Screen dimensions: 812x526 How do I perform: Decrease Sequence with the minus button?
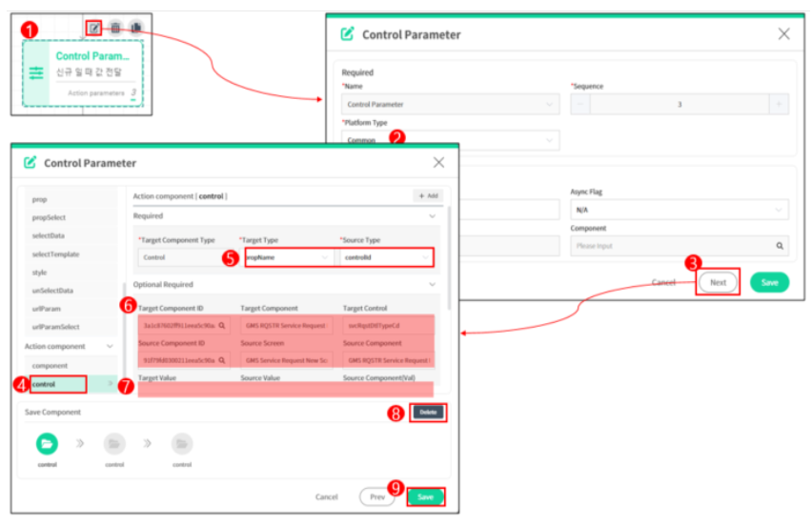[x=580, y=104]
